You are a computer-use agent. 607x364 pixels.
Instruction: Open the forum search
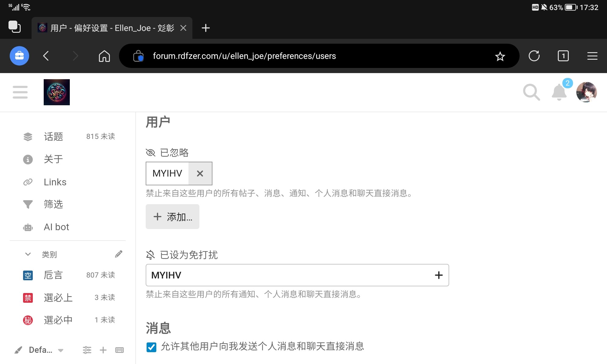[532, 92]
